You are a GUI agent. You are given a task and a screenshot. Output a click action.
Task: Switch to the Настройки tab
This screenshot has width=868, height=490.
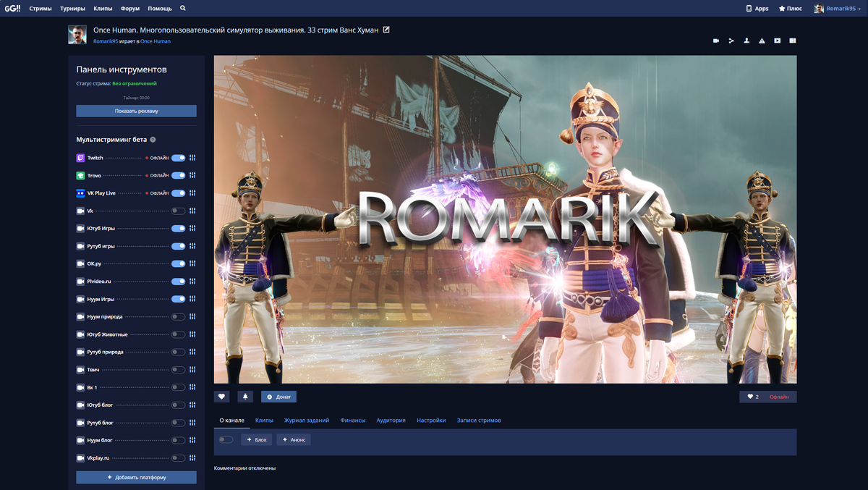(x=431, y=420)
